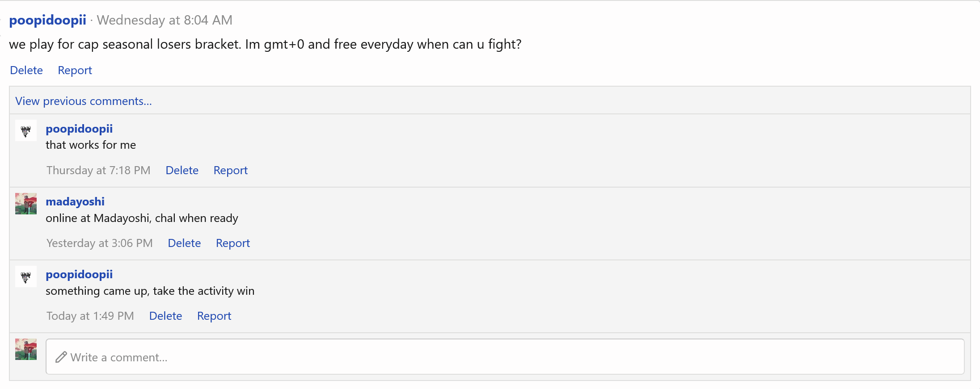
Task: Report the 'that works for me' comment
Action: pyautogui.click(x=230, y=170)
